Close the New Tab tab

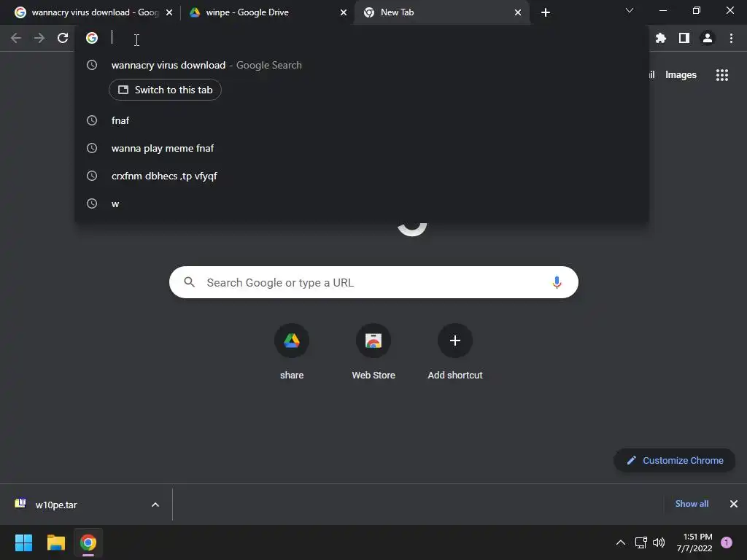point(518,12)
